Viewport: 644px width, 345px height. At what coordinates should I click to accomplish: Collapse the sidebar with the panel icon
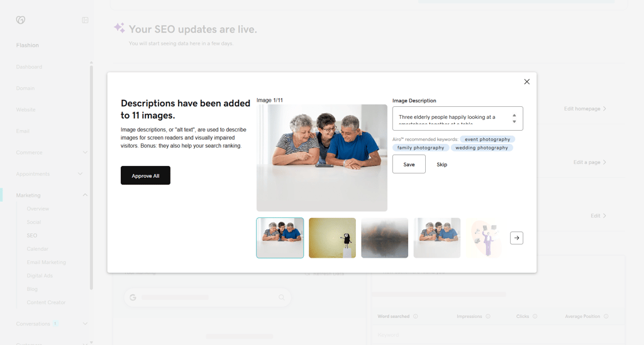(x=85, y=20)
